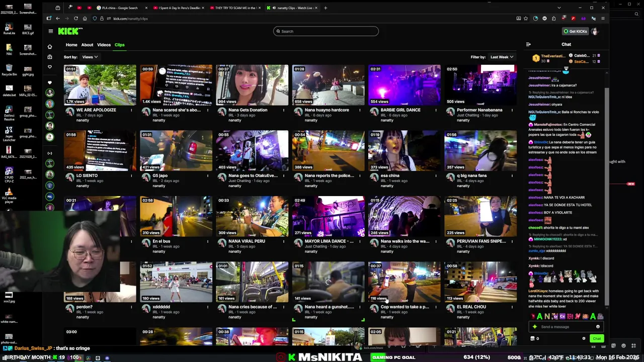This screenshot has height=362, width=644.
Task: Play the NANA VIRAL PERU clip thumbnail
Action: 252,216
